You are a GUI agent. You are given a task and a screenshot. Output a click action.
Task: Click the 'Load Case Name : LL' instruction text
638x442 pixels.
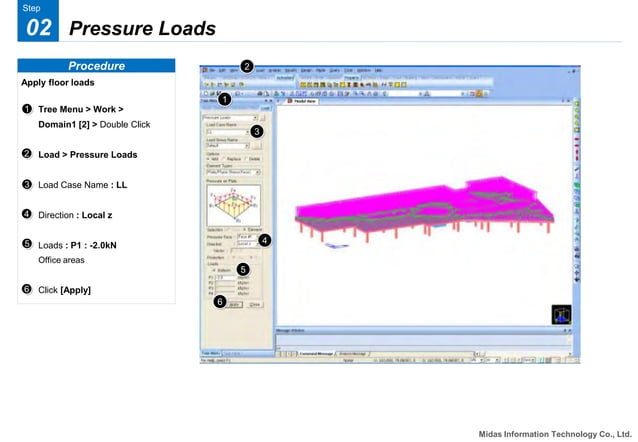(83, 185)
